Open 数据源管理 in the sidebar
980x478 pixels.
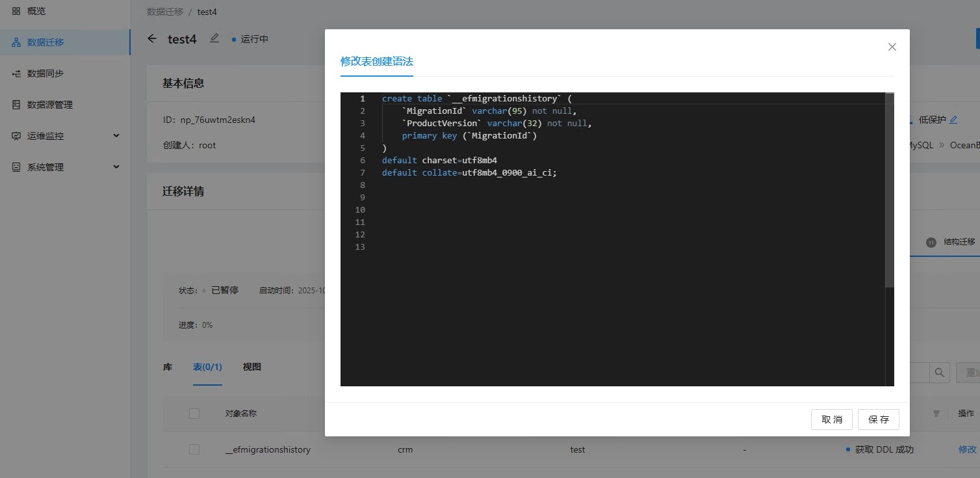(x=49, y=105)
